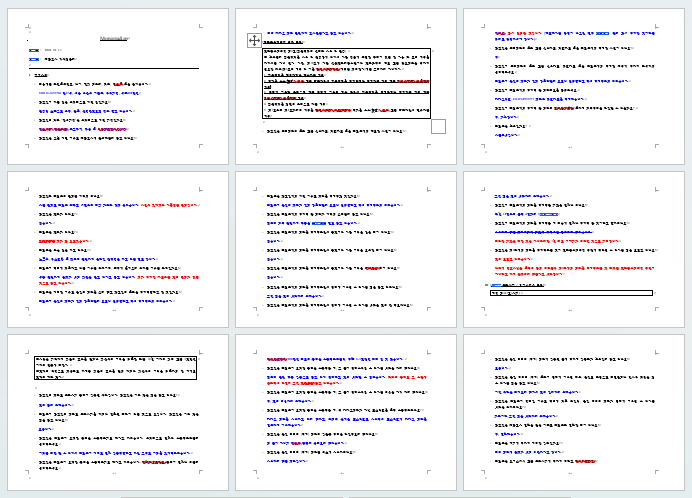Click the table move handle on page two

[255, 40]
